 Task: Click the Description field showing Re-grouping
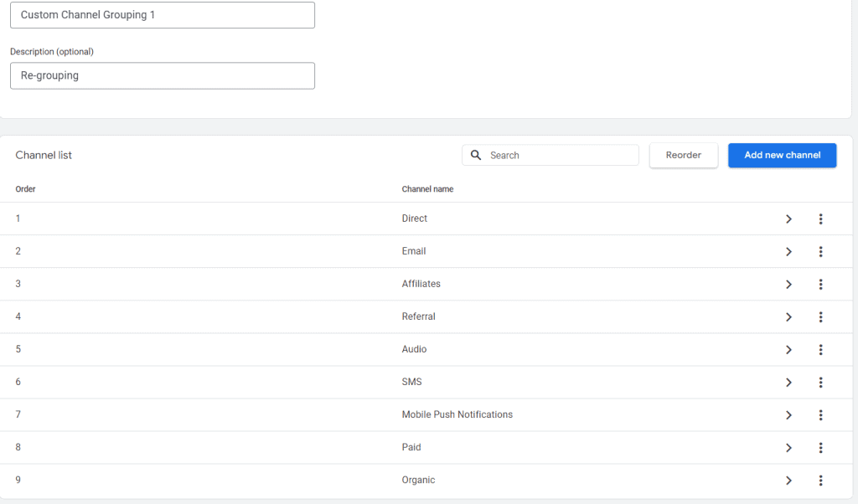point(162,75)
